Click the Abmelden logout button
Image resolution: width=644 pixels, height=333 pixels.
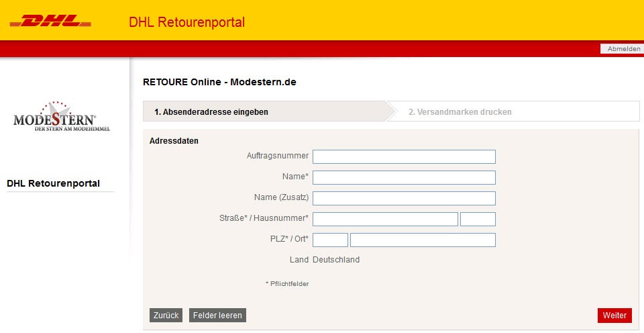click(x=623, y=48)
